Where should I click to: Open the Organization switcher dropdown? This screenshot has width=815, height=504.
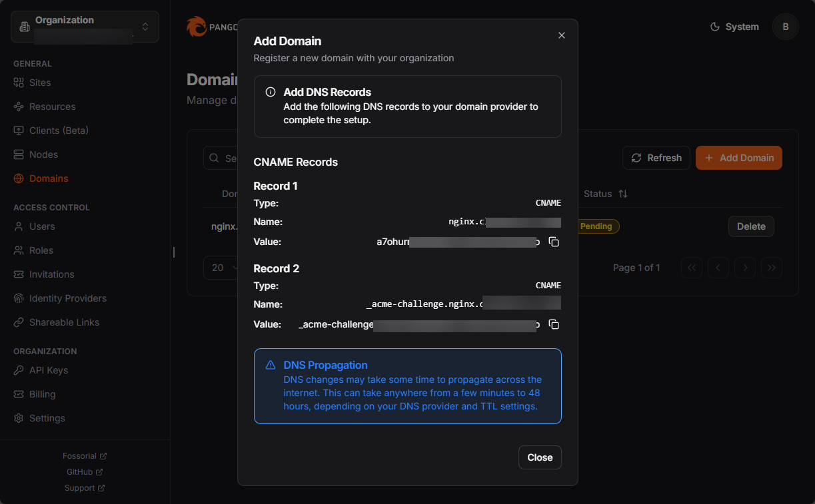click(84, 27)
